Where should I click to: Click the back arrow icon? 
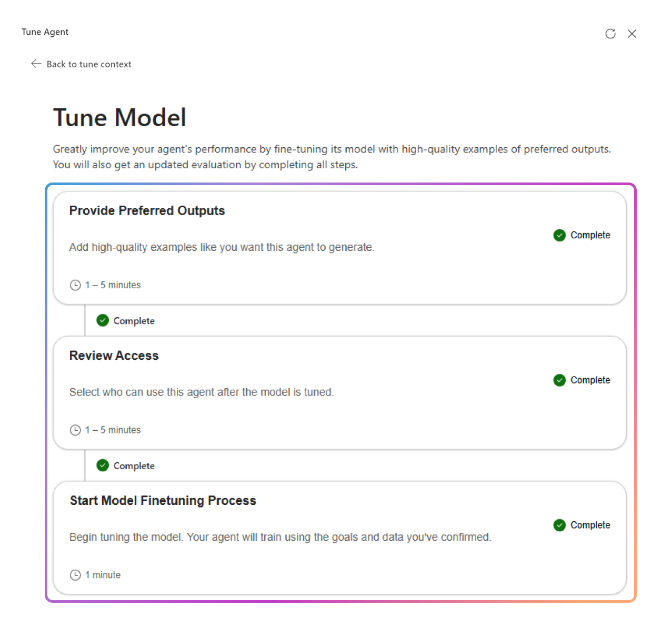click(x=36, y=64)
